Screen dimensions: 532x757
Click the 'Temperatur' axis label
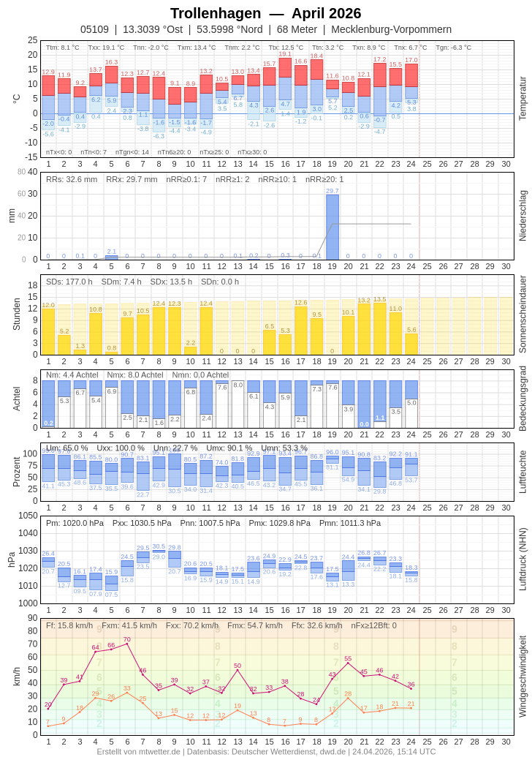522,99
